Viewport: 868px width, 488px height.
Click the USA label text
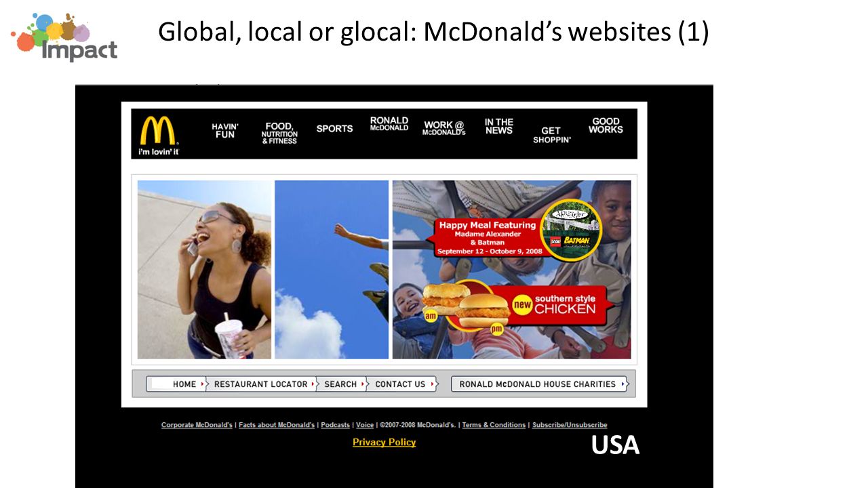pyautogui.click(x=615, y=445)
